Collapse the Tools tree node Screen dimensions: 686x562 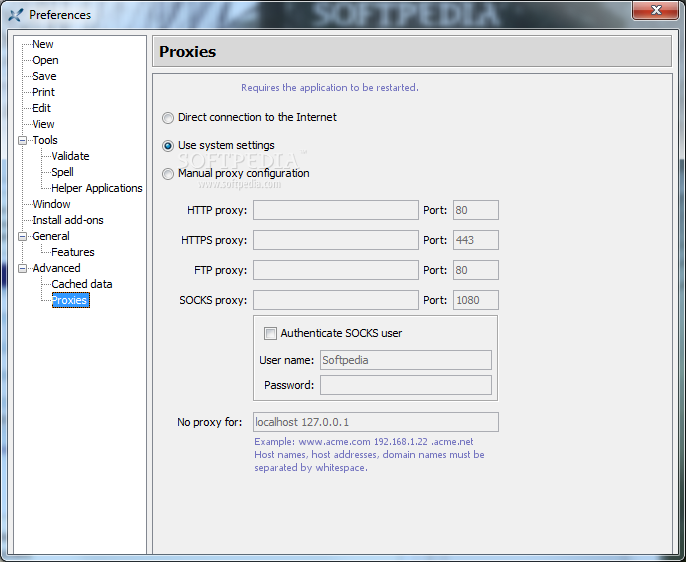(22, 140)
